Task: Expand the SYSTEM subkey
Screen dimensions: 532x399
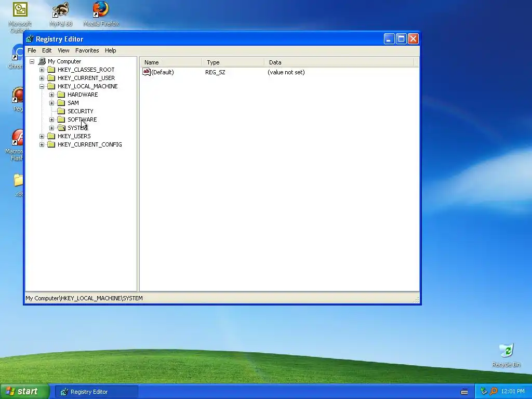Action: point(51,128)
